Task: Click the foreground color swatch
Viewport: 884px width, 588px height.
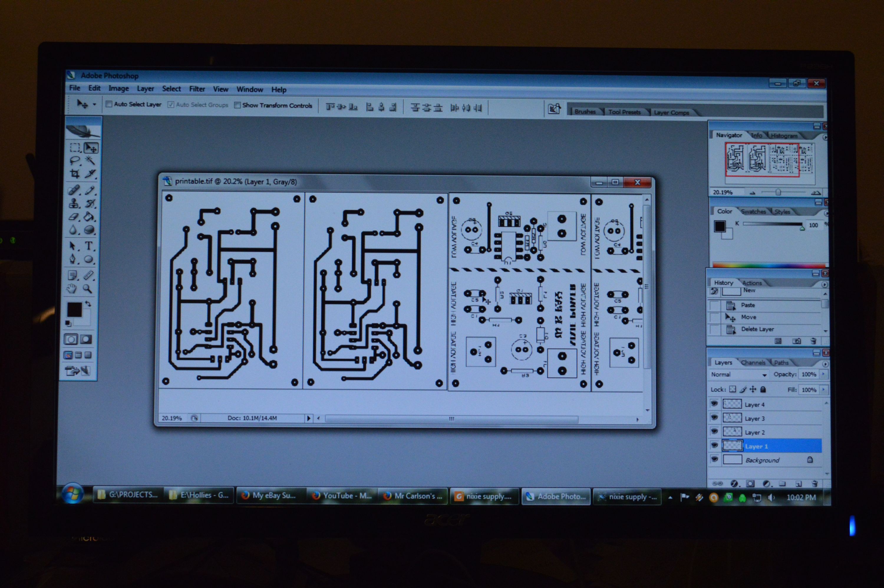Action: click(74, 310)
